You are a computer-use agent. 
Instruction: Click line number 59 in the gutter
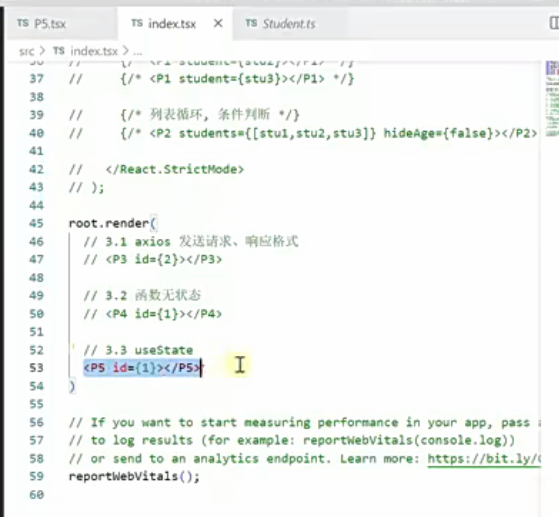(36, 476)
